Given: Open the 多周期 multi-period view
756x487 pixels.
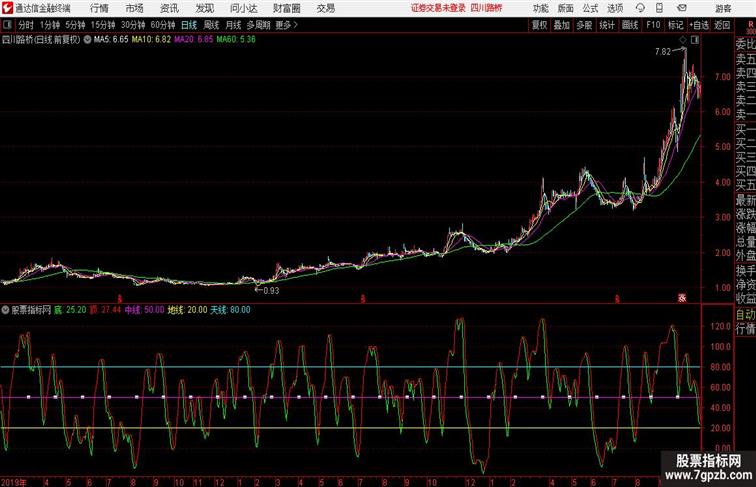Looking at the screenshot, I should (258, 25).
